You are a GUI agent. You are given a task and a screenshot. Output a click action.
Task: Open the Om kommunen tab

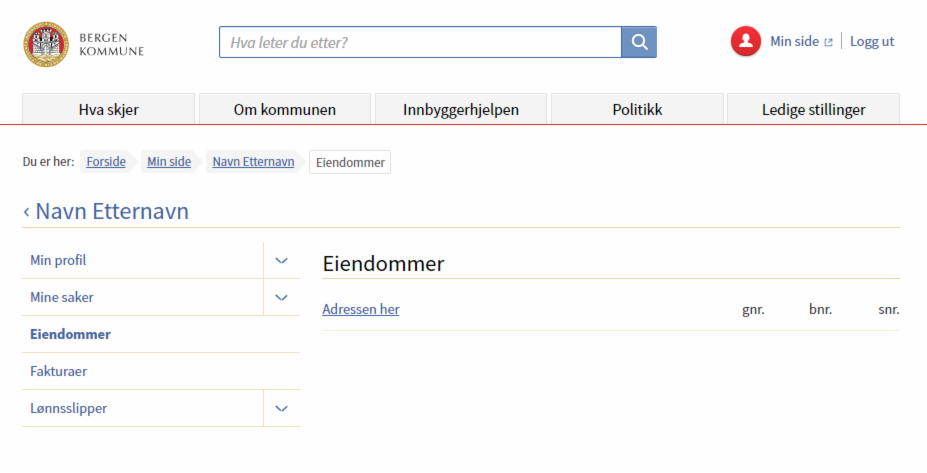(x=285, y=109)
